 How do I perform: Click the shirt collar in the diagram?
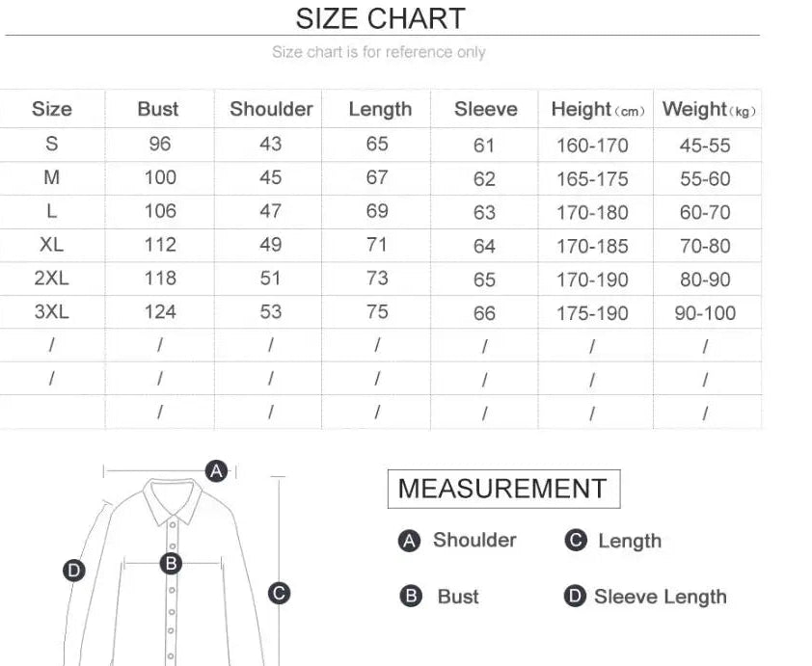173,499
